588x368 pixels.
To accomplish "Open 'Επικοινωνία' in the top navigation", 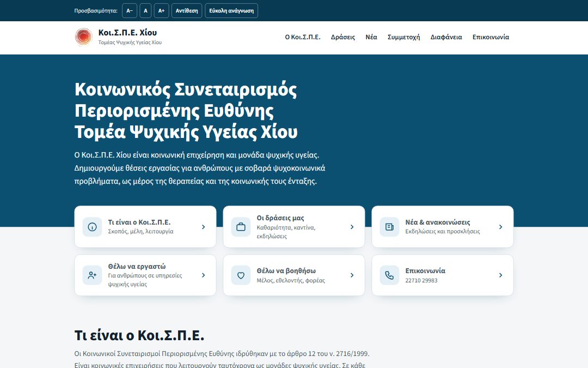I will 491,37.
